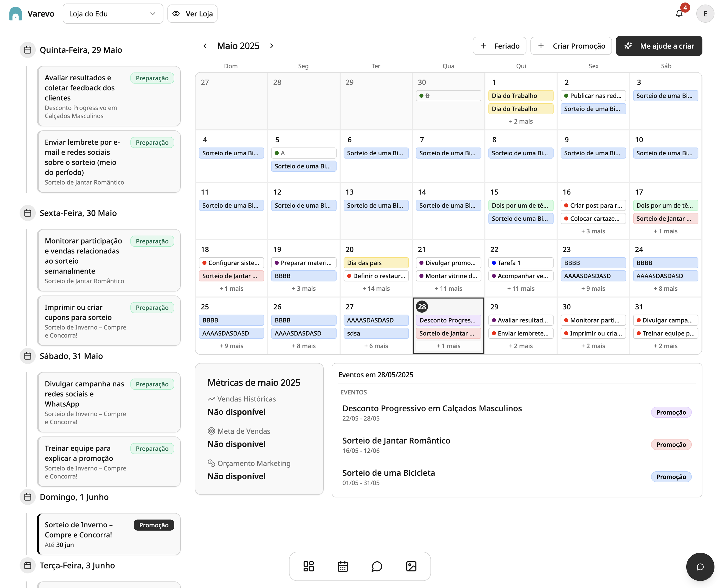Image resolution: width=720 pixels, height=588 pixels.
Task: Click the calendar icon beside Sexta-Feira, 30 Maio
Action: 28,213
